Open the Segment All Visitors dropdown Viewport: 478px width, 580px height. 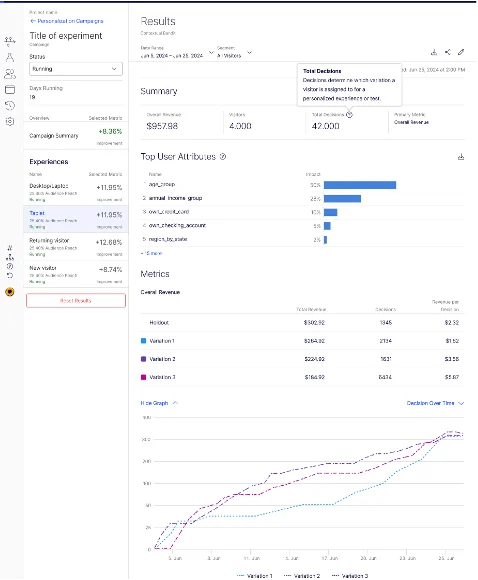point(234,53)
